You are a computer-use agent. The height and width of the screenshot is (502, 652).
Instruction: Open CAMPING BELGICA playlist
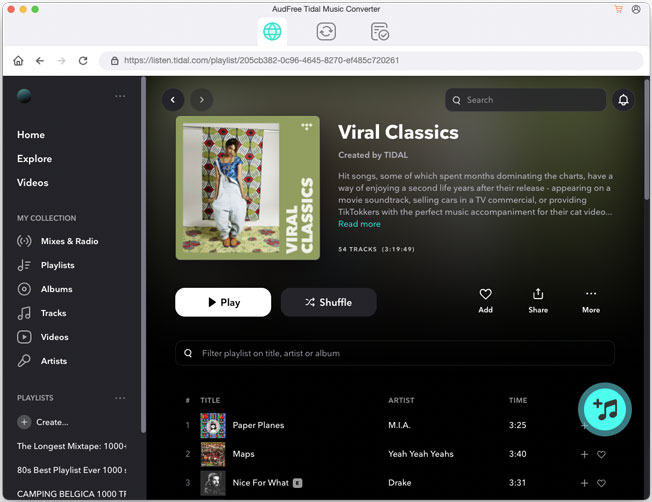pos(72,494)
